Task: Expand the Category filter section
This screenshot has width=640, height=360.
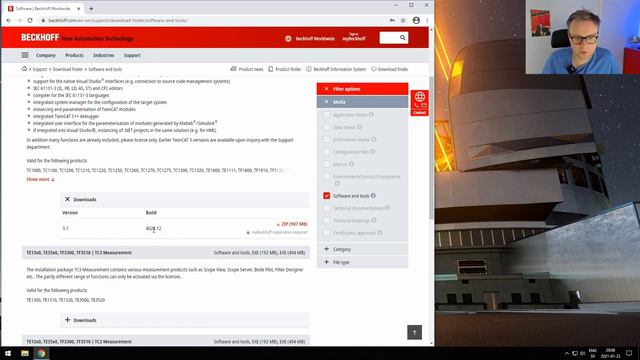Action: coord(362,249)
